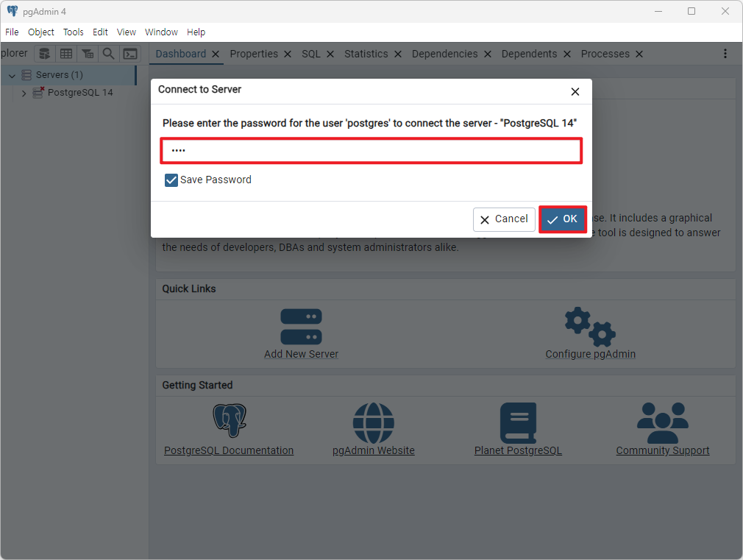The width and height of the screenshot is (743, 560).
Task: Open the PostgreSQL Documentation link
Action: [x=229, y=450]
